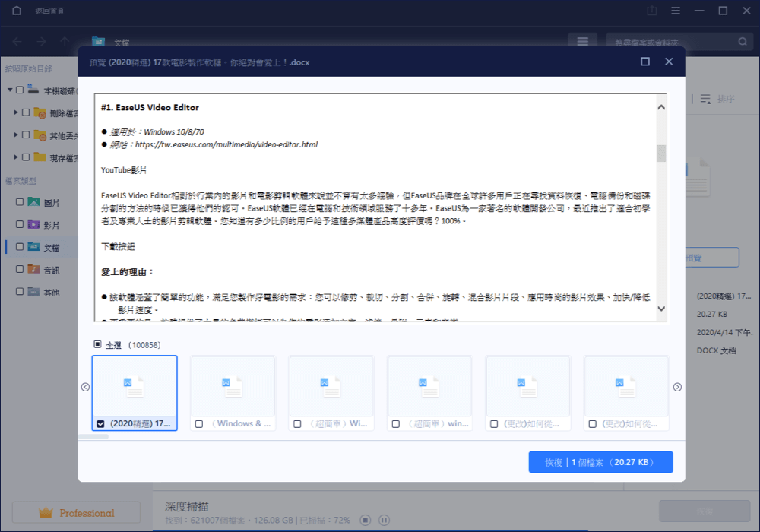The width and height of the screenshot is (760, 532).
Task: Select the (2020精選) 17... thumbnail
Action: (x=135, y=393)
